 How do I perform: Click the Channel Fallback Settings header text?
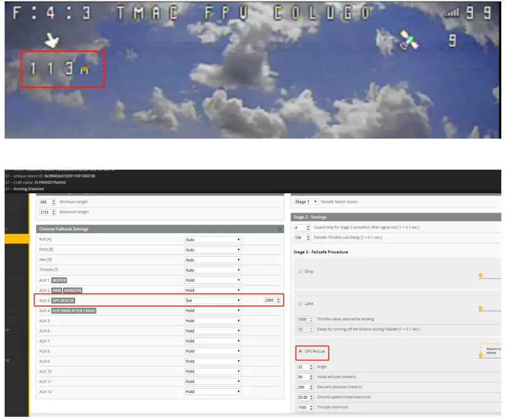(64, 229)
